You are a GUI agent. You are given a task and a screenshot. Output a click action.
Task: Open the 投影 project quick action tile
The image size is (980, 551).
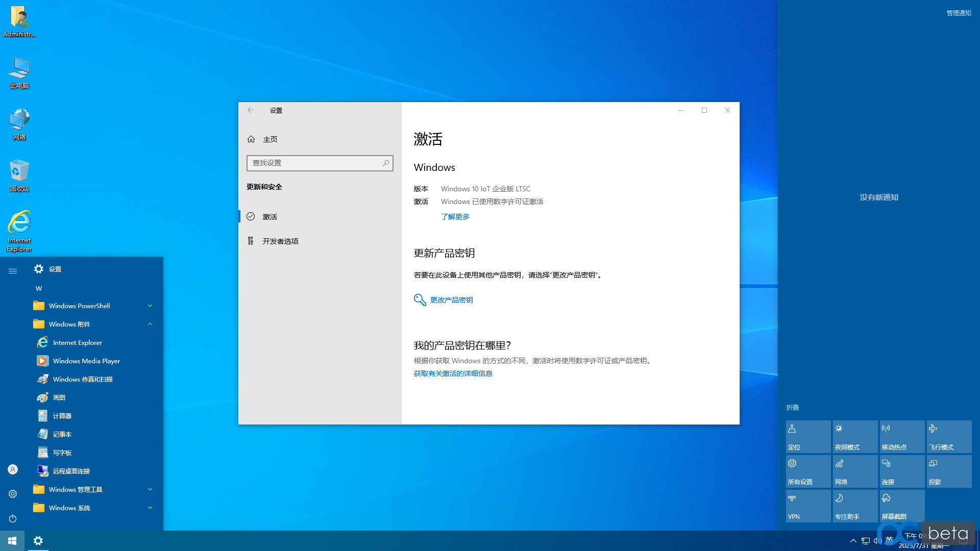click(x=949, y=471)
